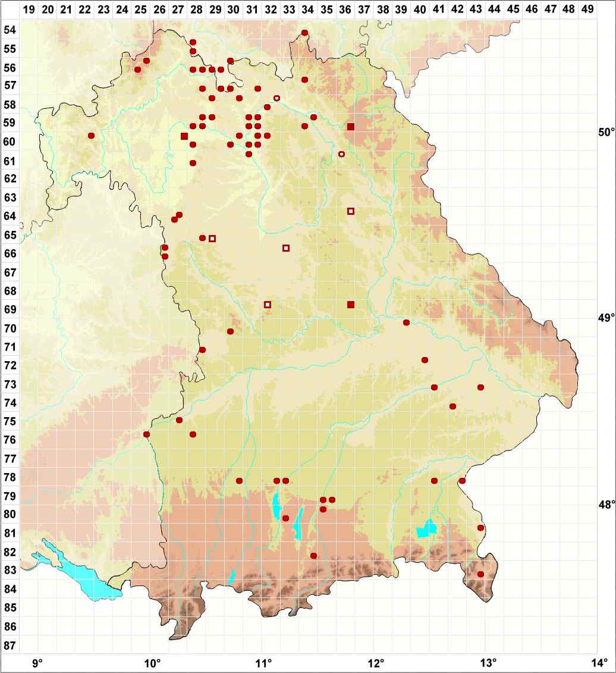
Task: Click the red dot in column 42, row 74
Action: tap(452, 406)
